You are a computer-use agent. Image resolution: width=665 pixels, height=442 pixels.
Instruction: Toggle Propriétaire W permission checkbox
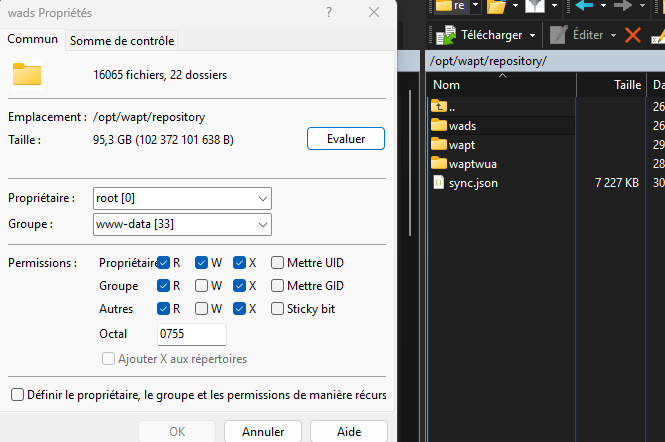(202, 263)
